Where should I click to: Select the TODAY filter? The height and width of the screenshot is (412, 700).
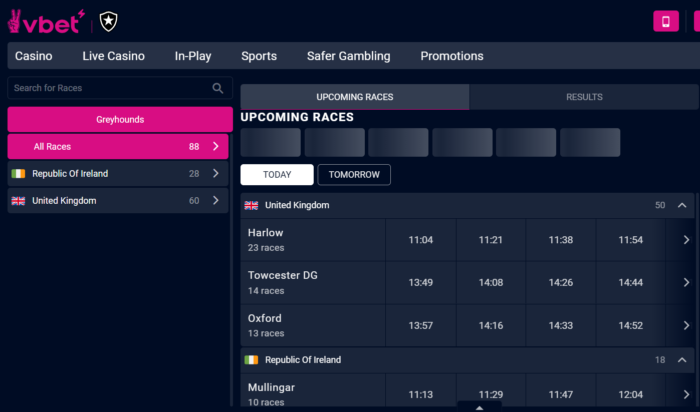(x=277, y=175)
